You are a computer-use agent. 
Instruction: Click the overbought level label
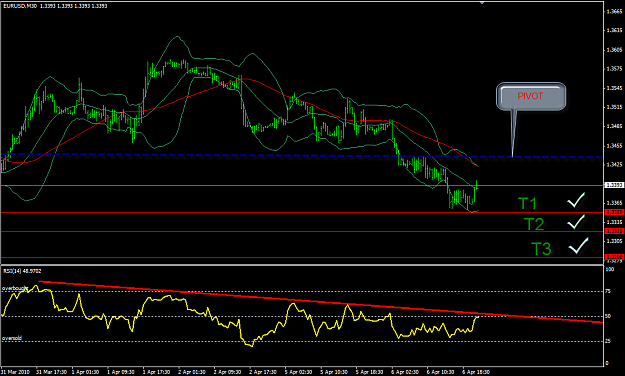(x=15, y=288)
